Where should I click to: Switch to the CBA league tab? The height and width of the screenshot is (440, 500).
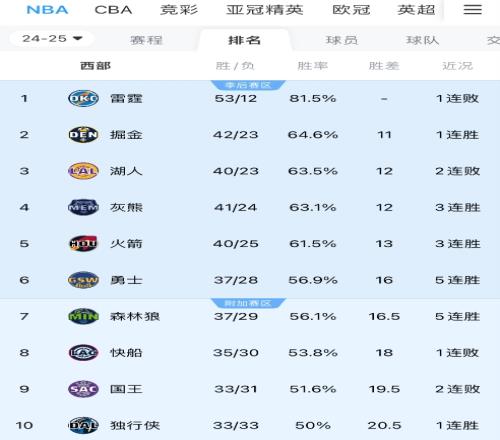tap(113, 10)
